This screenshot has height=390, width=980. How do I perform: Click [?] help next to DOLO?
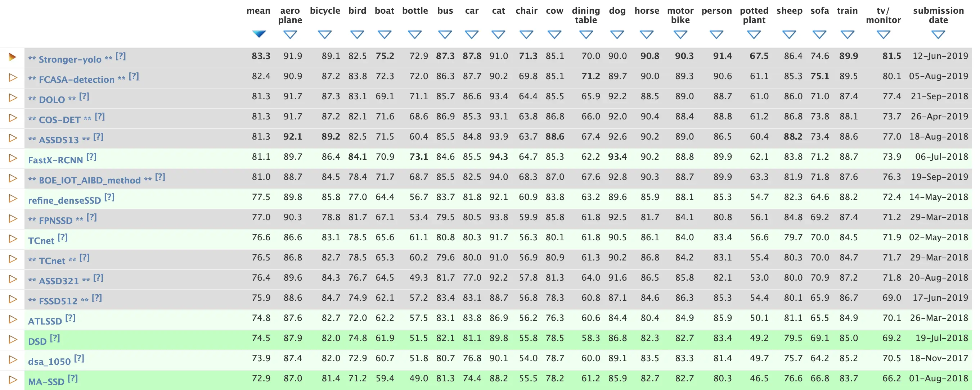coord(84,97)
